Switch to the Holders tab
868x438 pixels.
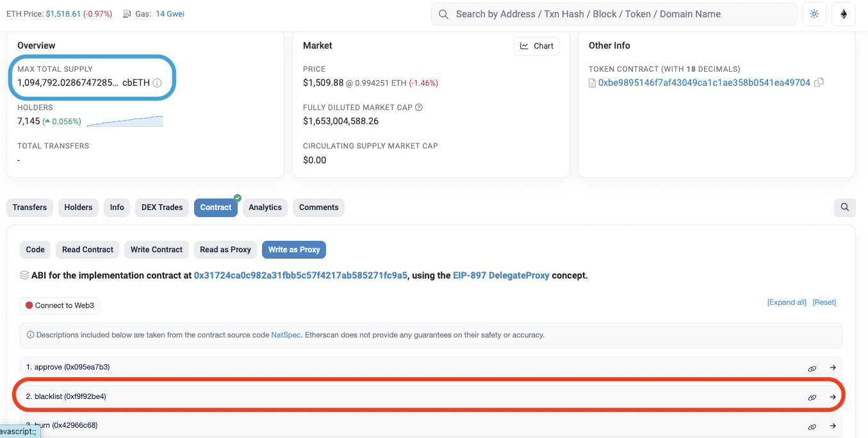coord(78,207)
